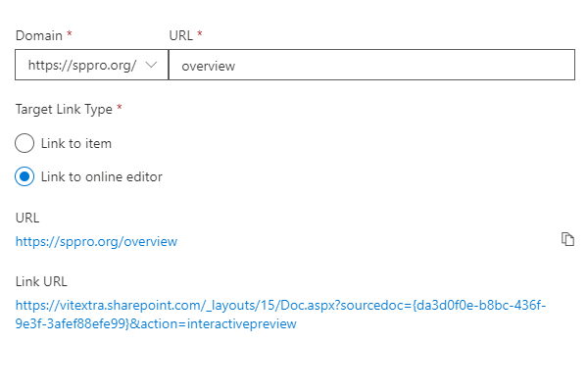Open the https://sppro.org/overview link
Viewport: 588px width, 392px height.
pyautogui.click(x=96, y=241)
